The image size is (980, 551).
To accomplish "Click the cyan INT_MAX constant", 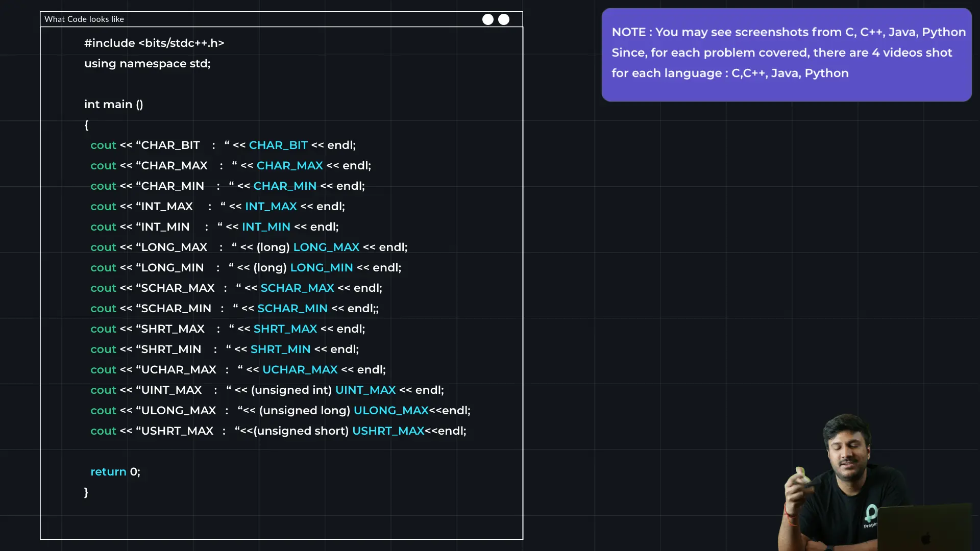I will (271, 207).
